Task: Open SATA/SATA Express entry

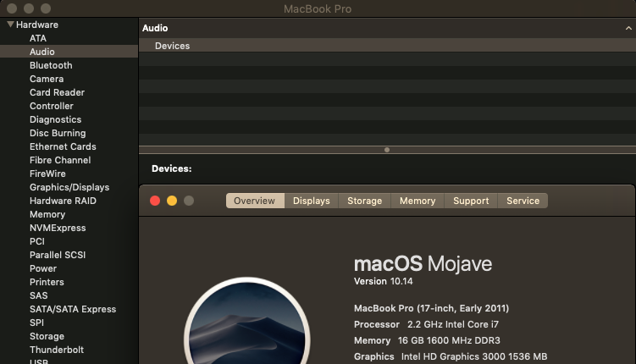Action: (73, 309)
